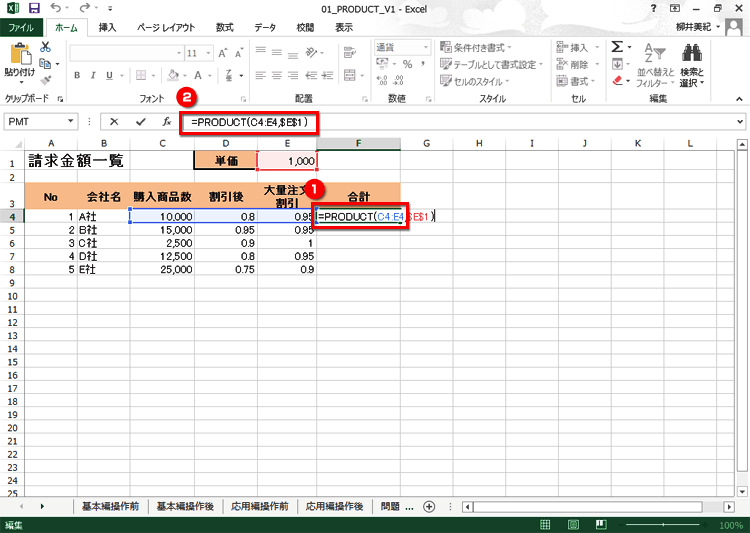Click the Increase Decimal icon
This screenshot has width=750, height=533.
click(382, 80)
